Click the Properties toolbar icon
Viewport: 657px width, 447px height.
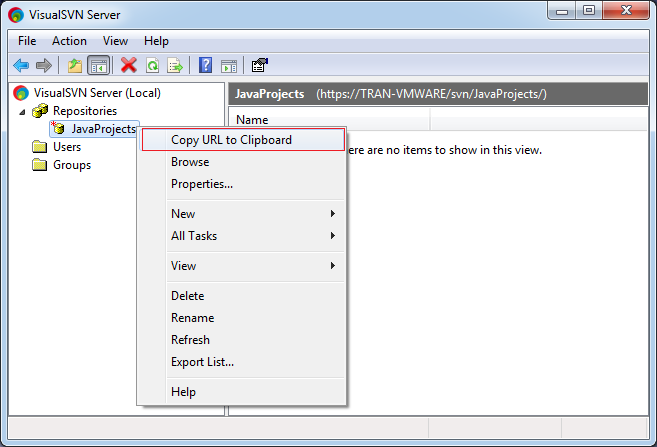pos(259,65)
